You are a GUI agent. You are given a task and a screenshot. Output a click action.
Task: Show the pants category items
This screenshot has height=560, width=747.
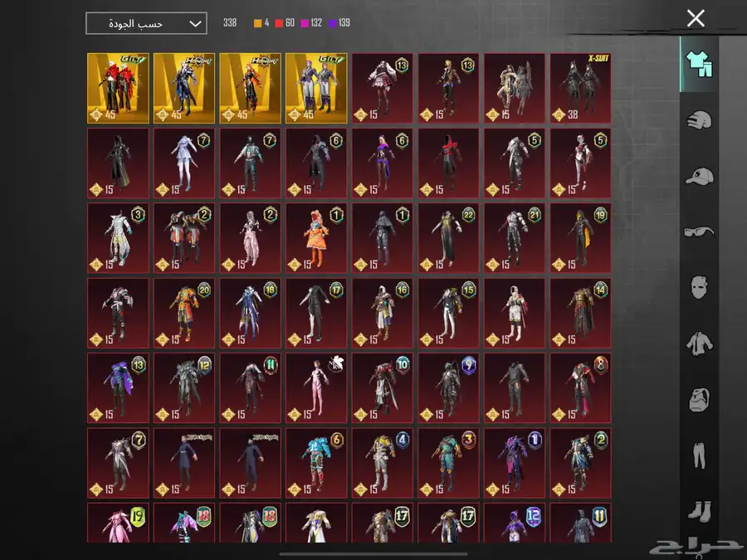699,455
